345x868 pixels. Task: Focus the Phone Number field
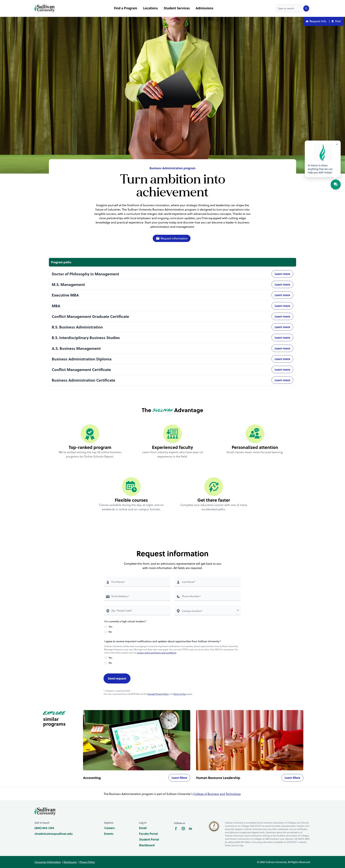pyautogui.click(x=208, y=596)
